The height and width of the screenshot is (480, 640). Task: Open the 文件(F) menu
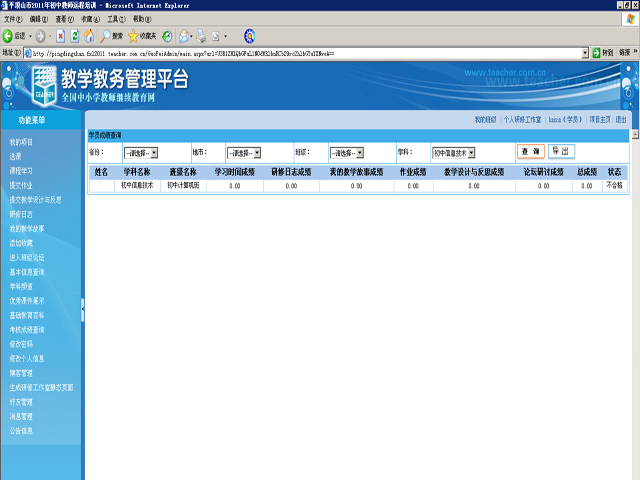coord(13,19)
